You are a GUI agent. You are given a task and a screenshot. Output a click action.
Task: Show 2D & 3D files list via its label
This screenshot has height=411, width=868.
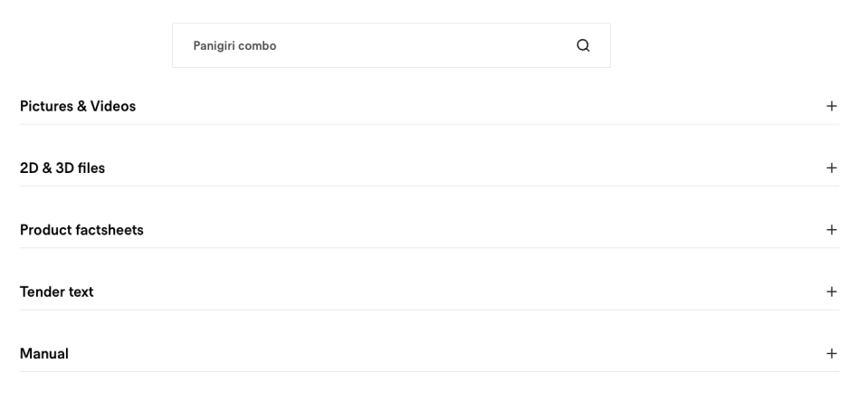(62, 168)
